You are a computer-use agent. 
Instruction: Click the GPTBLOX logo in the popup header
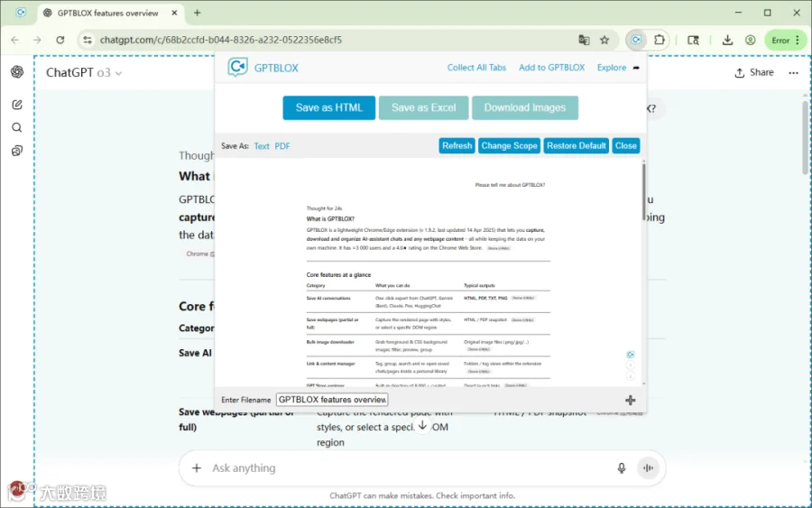pos(237,67)
